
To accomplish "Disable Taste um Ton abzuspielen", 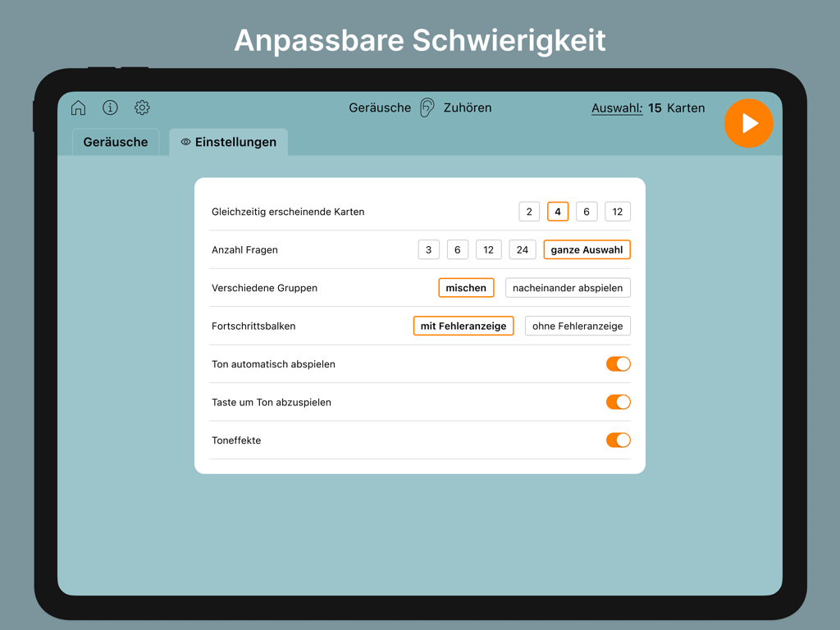I will pos(618,402).
